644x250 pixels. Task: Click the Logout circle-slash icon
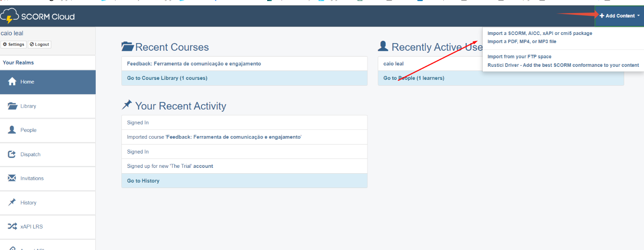pos(31,44)
